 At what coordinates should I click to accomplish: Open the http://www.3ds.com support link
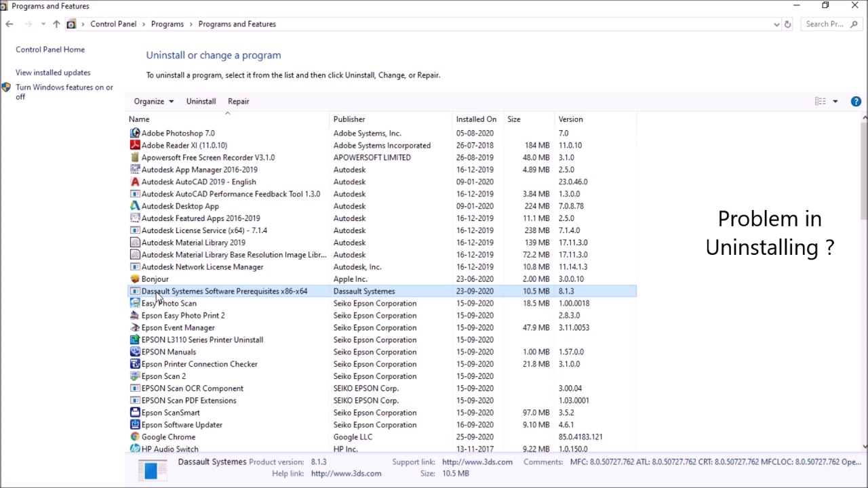coord(477,462)
